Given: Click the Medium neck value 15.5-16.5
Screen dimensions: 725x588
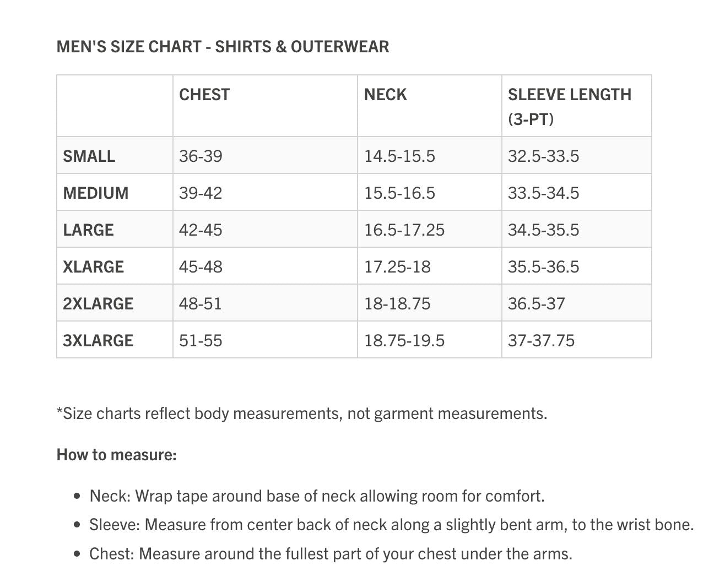Looking at the screenshot, I should (399, 193).
